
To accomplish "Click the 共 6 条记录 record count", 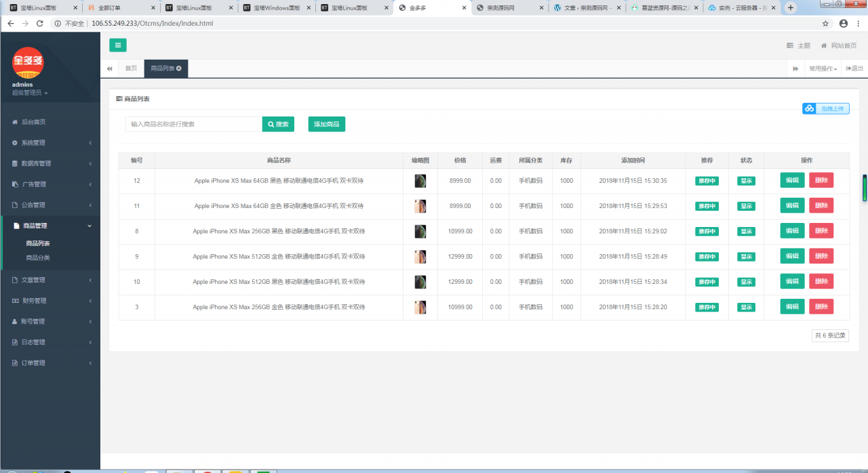I will [830, 335].
